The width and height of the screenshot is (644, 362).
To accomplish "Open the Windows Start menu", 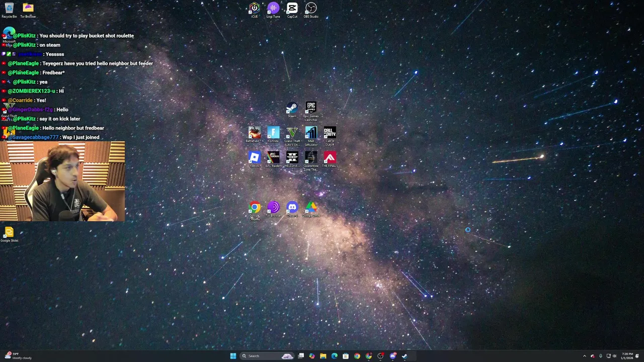I will [x=233, y=356].
